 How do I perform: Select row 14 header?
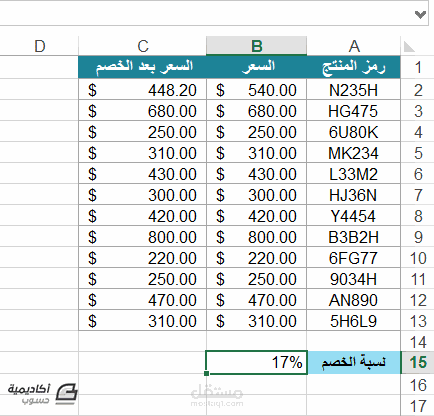417,342
